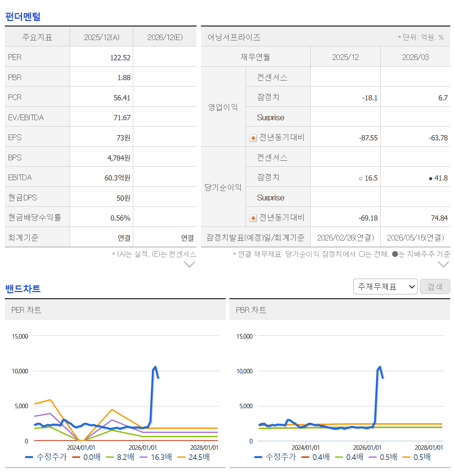The height and width of the screenshot is (476, 454).
Task: Click the PER 차트 panel title
Action: [x=26, y=310]
